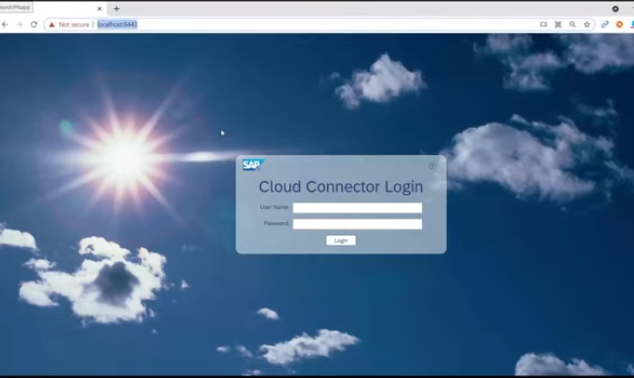Screen dimensions: 634x378
Task: Click the QR grid icon in address bar
Action: click(558, 25)
